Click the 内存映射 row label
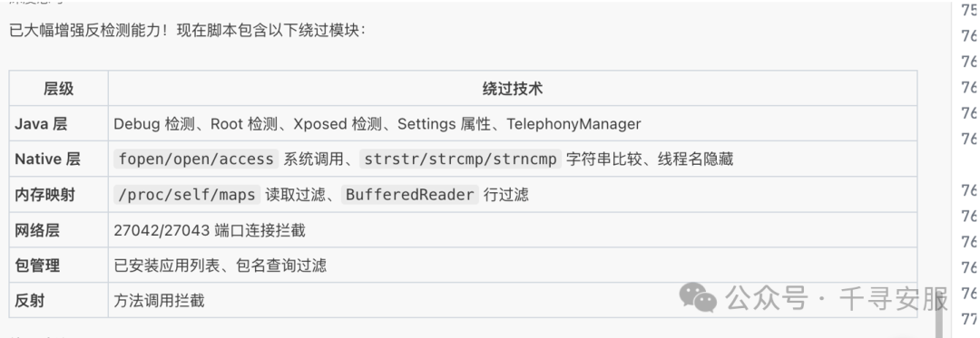This screenshot has height=338, width=980. [45, 195]
